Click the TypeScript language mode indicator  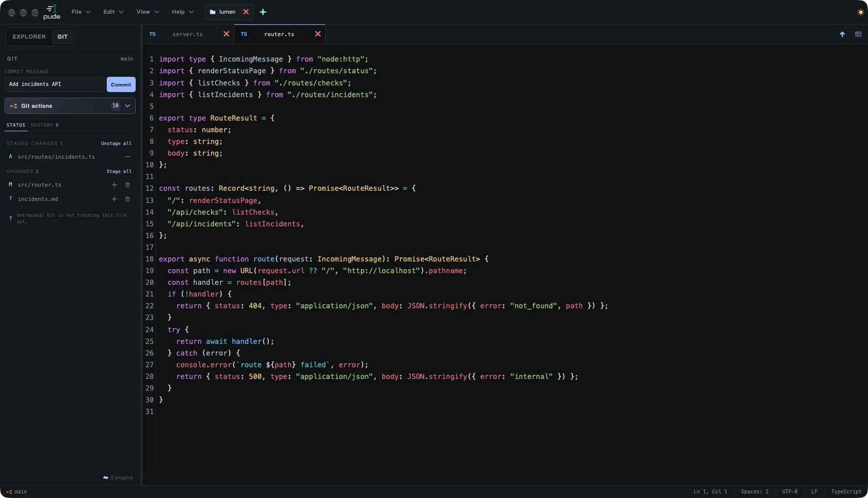click(x=846, y=492)
